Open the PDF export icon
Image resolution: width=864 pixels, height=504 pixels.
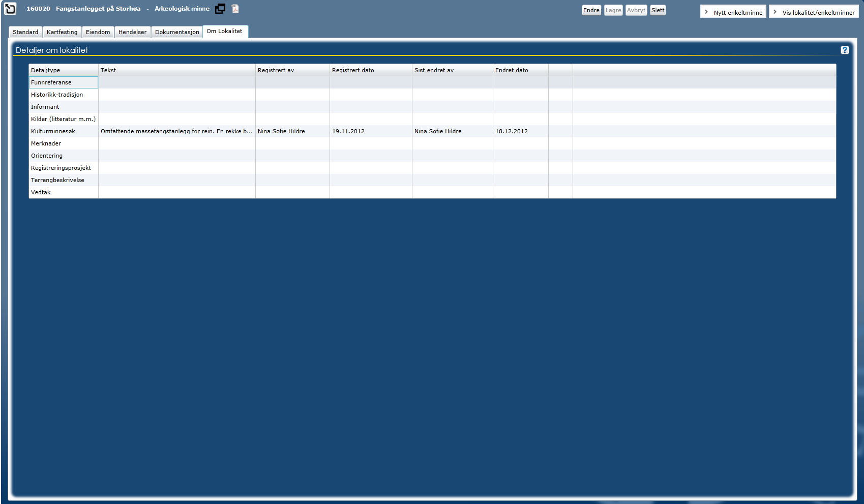235,9
